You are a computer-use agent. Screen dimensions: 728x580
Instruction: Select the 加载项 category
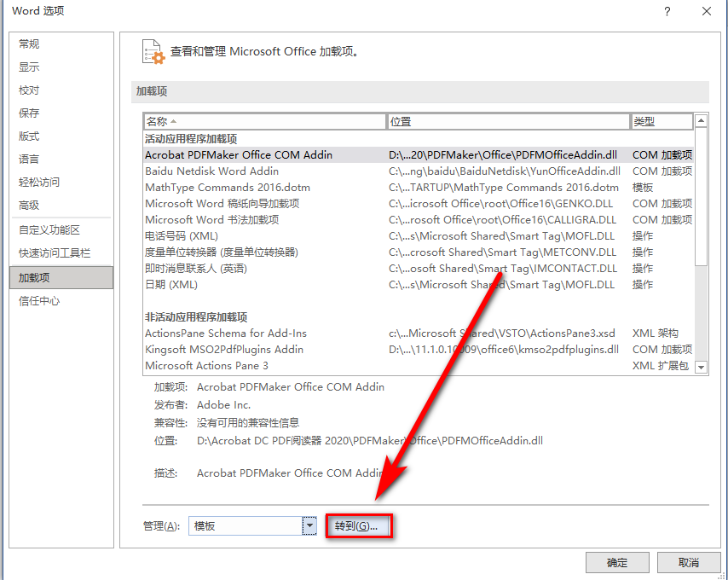(x=61, y=278)
